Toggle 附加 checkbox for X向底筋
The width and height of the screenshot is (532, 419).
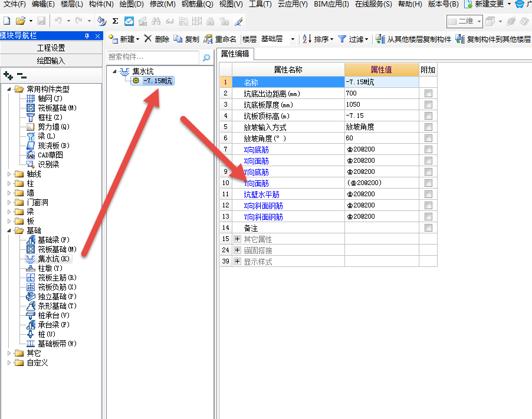(428, 150)
